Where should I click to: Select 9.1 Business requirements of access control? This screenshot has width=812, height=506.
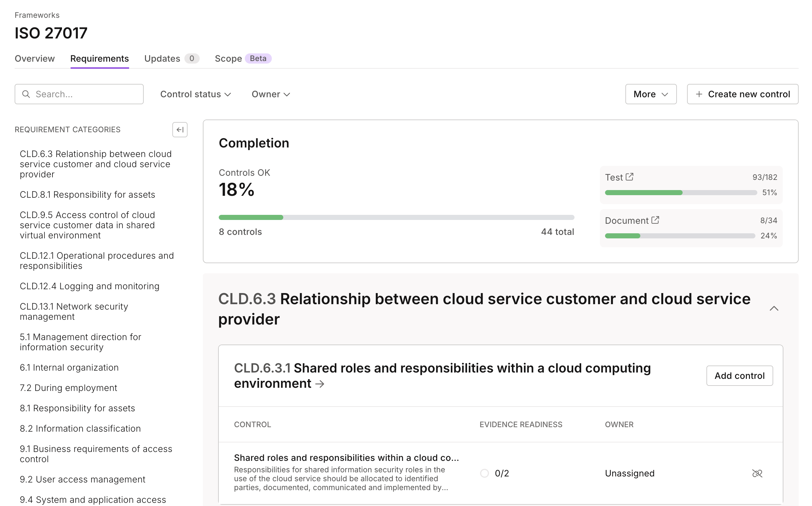click(x=96, y=454)
